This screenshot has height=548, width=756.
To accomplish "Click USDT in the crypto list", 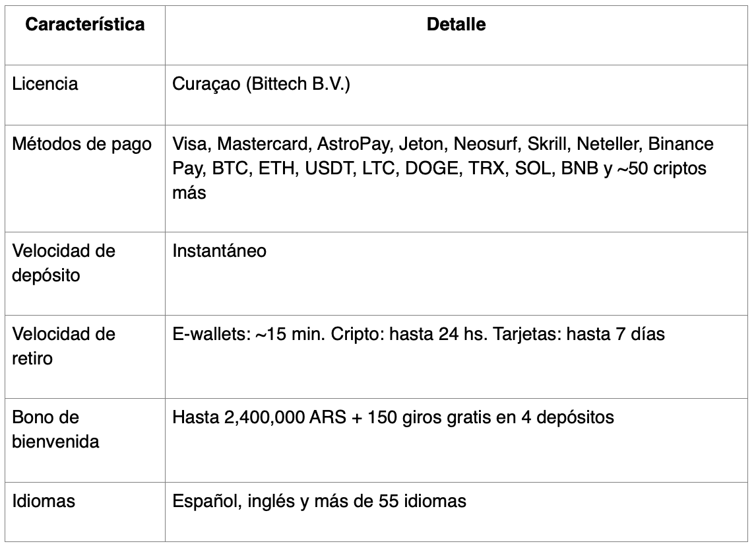I will click(330, 168).
